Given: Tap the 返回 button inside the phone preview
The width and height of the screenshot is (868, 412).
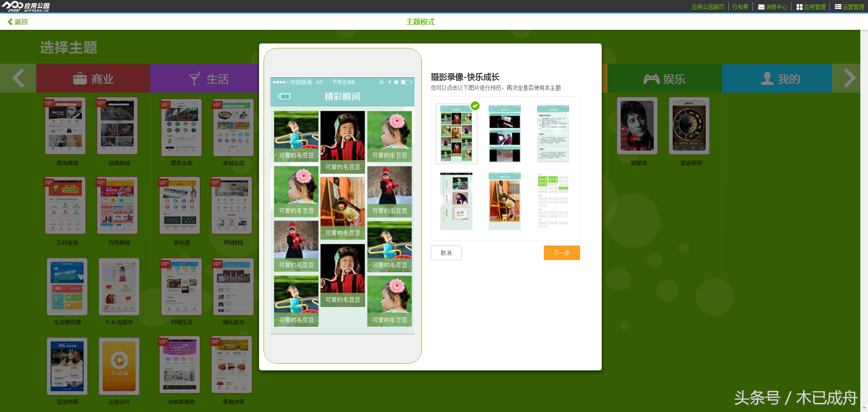Looking at the screenshot, I should coord(285,96).
